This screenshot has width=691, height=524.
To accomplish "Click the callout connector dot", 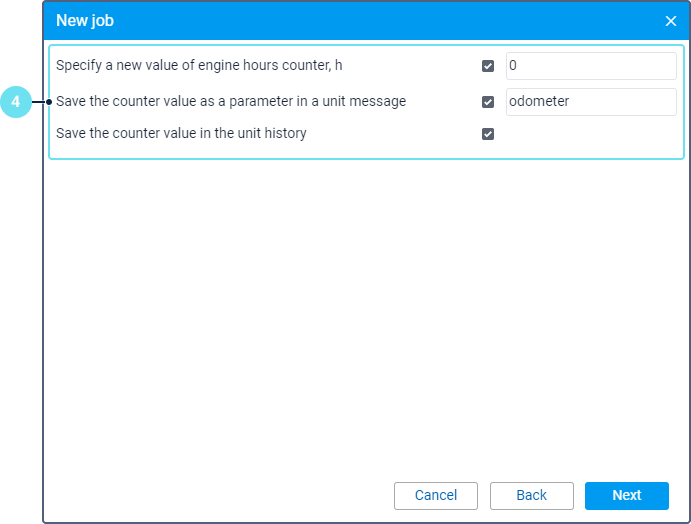I will pyautogui.click(x=49, y=101).
